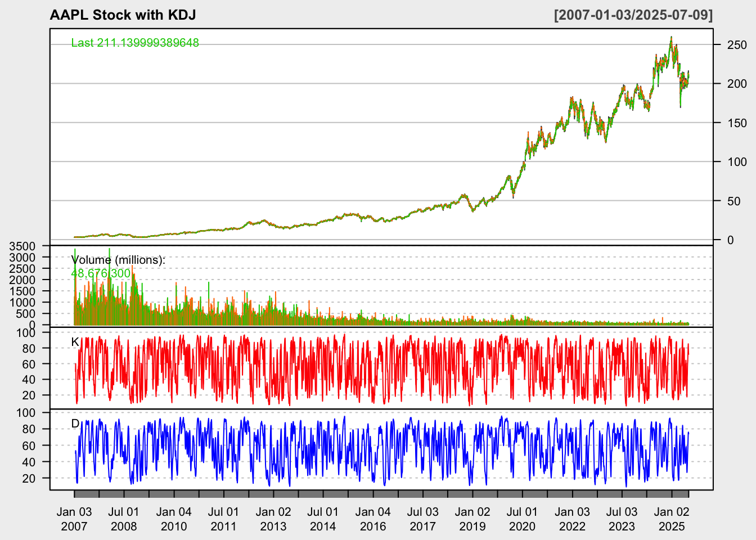
Task: Click the 'Jan 02 2025' date axis label
Action: (x=672, y=519)
